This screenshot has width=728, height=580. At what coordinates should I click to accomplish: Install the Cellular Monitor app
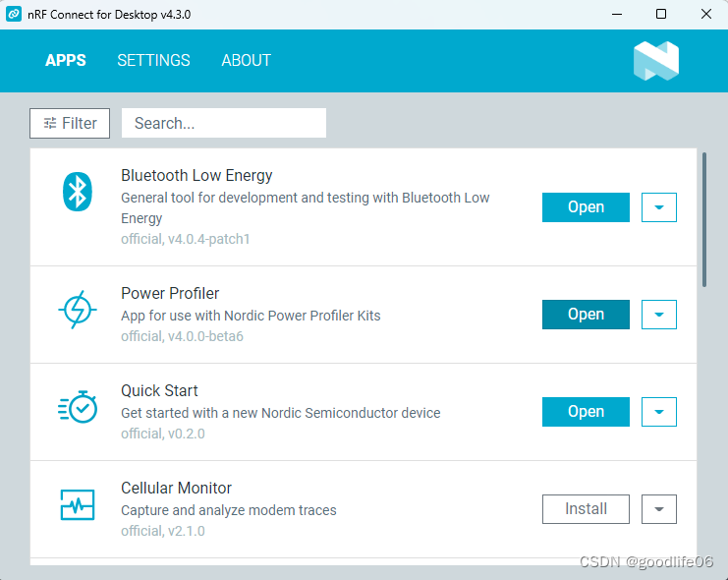586,509
